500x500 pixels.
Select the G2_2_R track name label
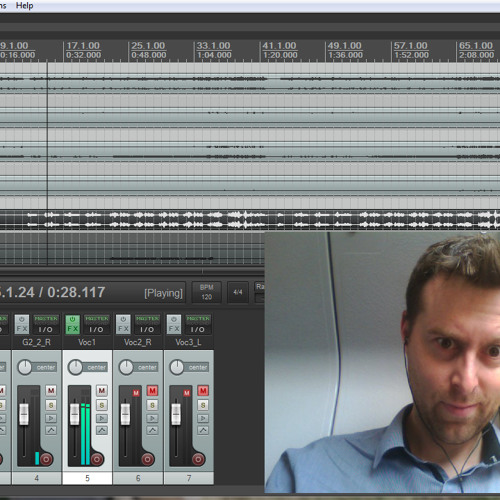pyautogui.click(x=36, y=342)
